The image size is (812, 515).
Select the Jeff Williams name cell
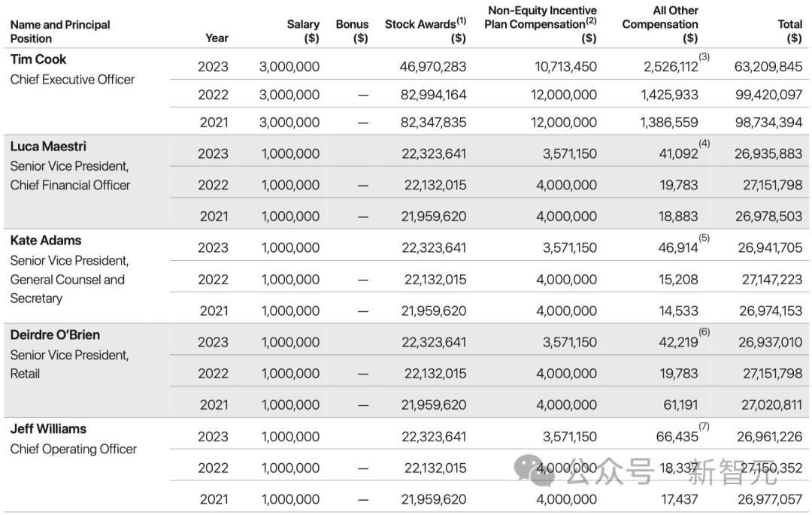tap(48, 429)
